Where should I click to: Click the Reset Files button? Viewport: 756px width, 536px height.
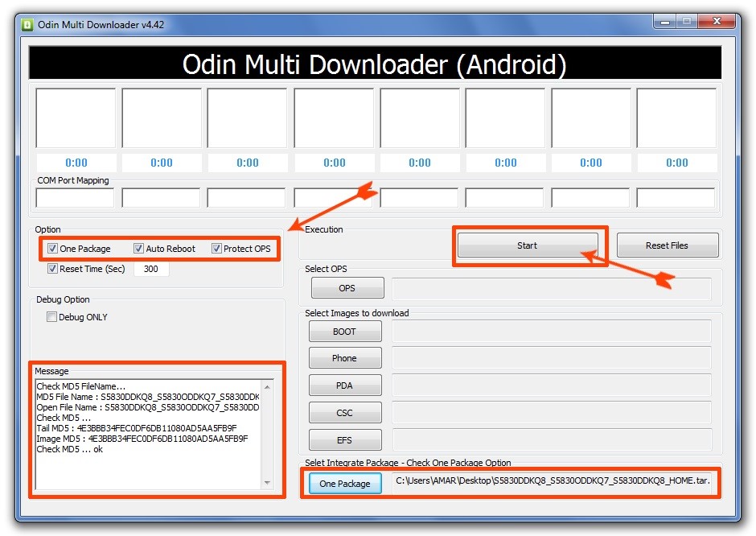coord(666,245)
